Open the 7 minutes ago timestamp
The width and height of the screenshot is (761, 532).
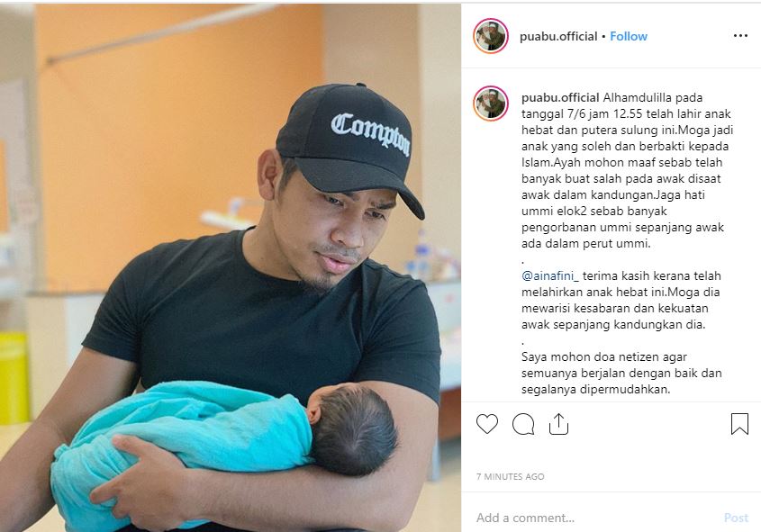(x=510, y=477)
